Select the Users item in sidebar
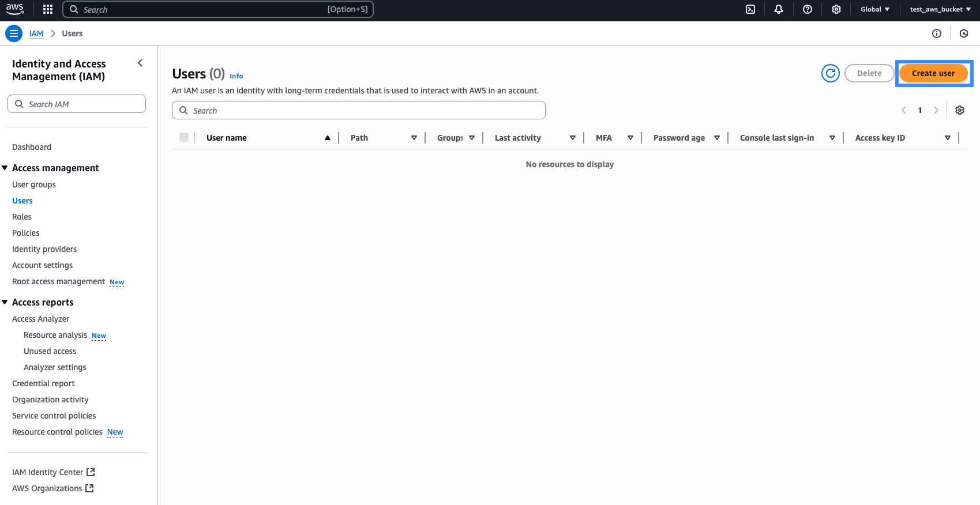980x505 pixels. (22, 201)
